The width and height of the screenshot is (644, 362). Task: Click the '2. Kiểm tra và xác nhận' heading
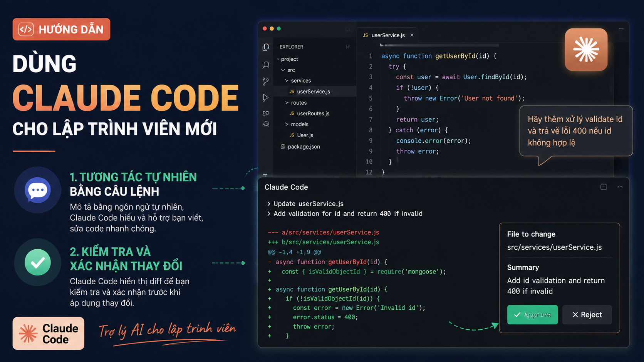click(126, 259)
